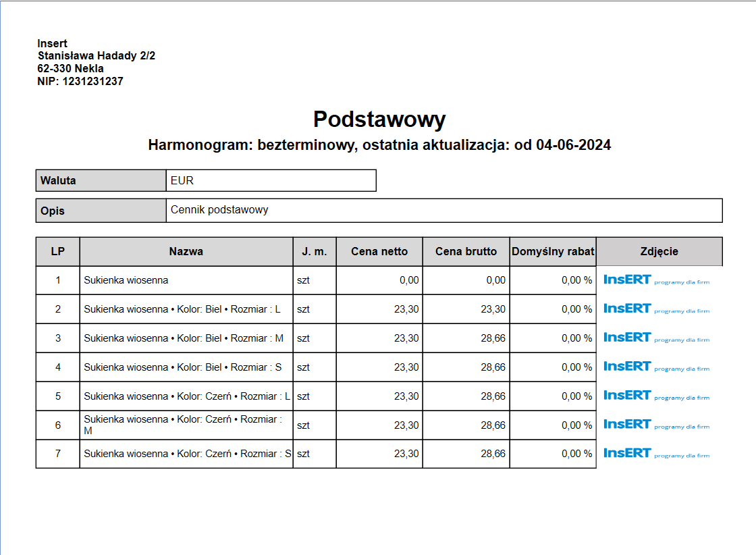756x555 pixels.
Task: Select the two-line Czerń Rozmiar M product name
Action: click(x=183, y=425)
